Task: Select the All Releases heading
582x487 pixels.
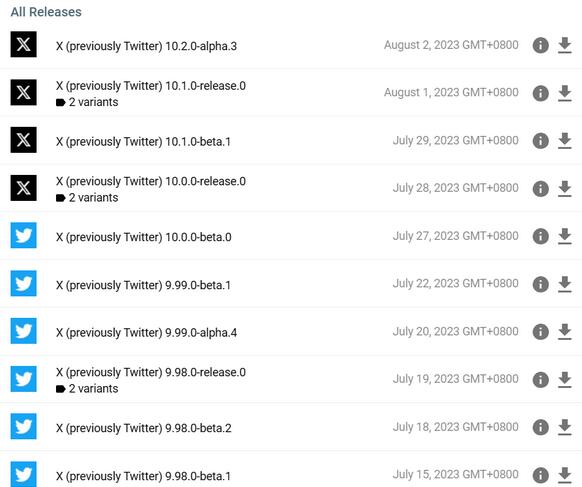Action: point(46,12)
